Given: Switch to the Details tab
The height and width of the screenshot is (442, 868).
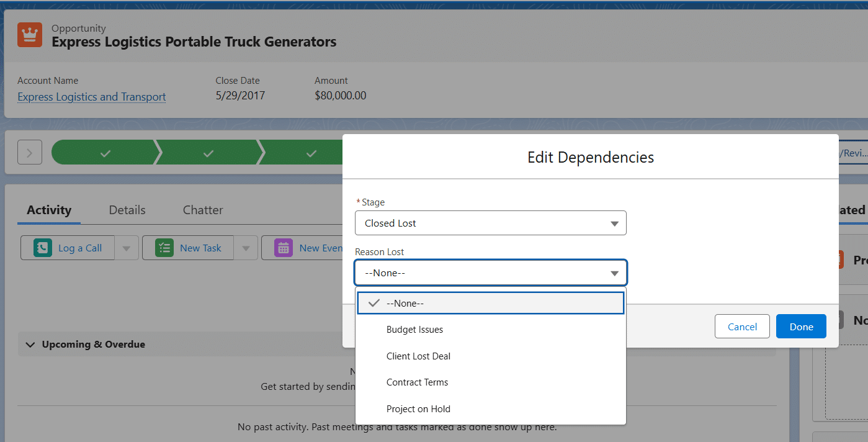Looking at the screenshot, I should pyautogui.click(x=127, y=210).
